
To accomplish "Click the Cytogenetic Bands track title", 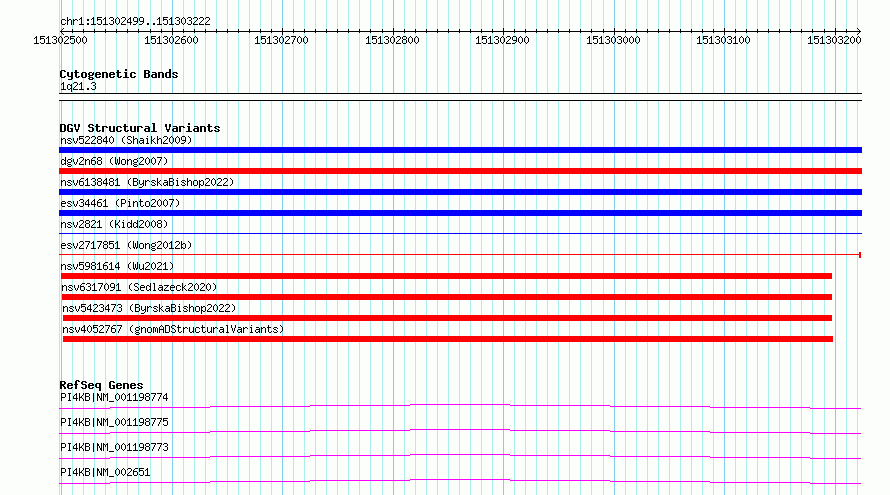I will (x=119, y=74).
